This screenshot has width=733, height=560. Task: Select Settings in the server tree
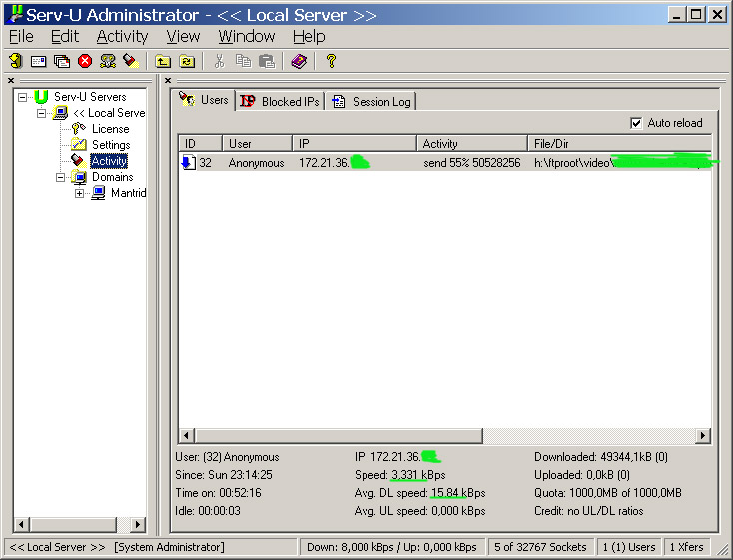110,145
